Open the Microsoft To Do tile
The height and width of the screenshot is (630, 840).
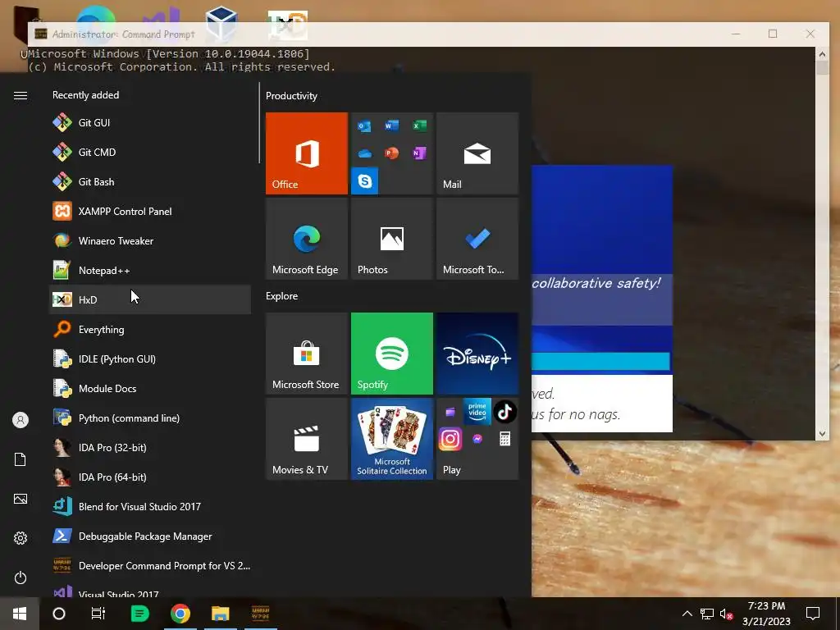pyautogui.click(x=477, y=239)
